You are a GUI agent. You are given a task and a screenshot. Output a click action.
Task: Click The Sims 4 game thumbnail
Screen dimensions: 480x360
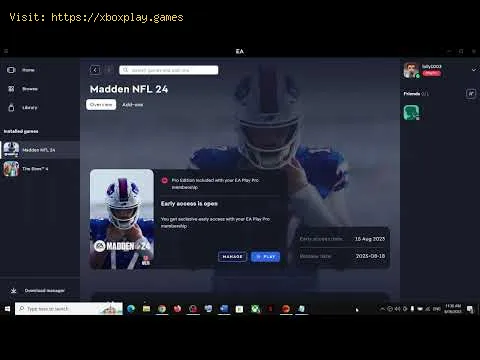(11, 169)
